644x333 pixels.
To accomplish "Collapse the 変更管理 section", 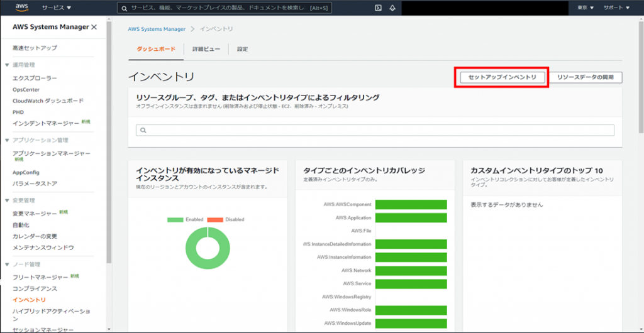I will click(x=7, y=200).
